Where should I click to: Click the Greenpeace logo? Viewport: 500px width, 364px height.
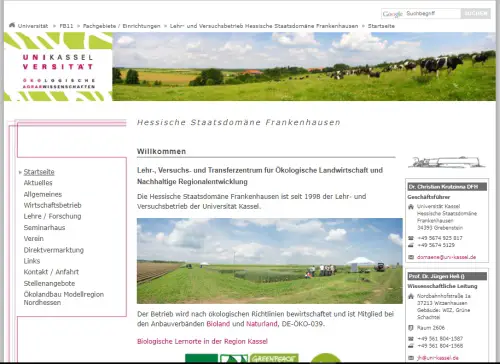[274, 358]
